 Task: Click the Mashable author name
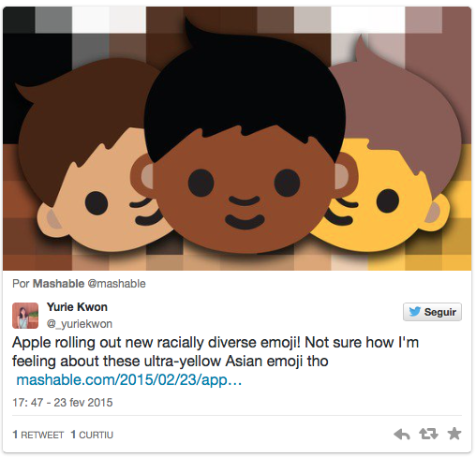coord(58,284)
